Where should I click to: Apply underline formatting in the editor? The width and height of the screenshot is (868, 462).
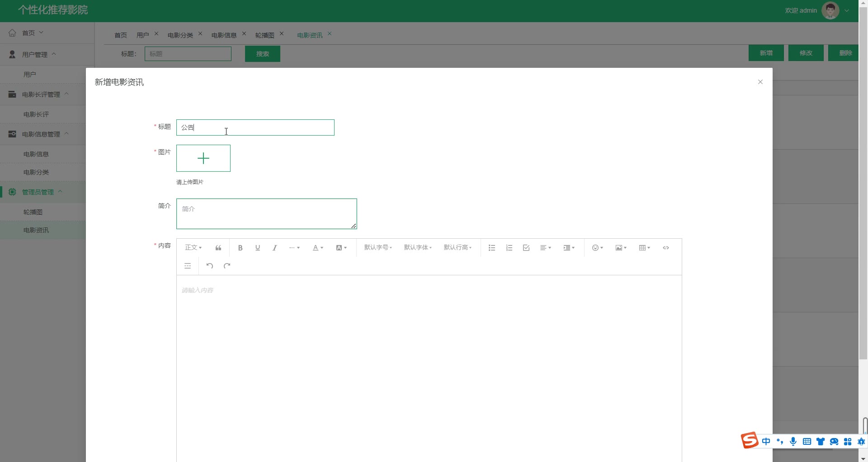click(x=258, y=248)
